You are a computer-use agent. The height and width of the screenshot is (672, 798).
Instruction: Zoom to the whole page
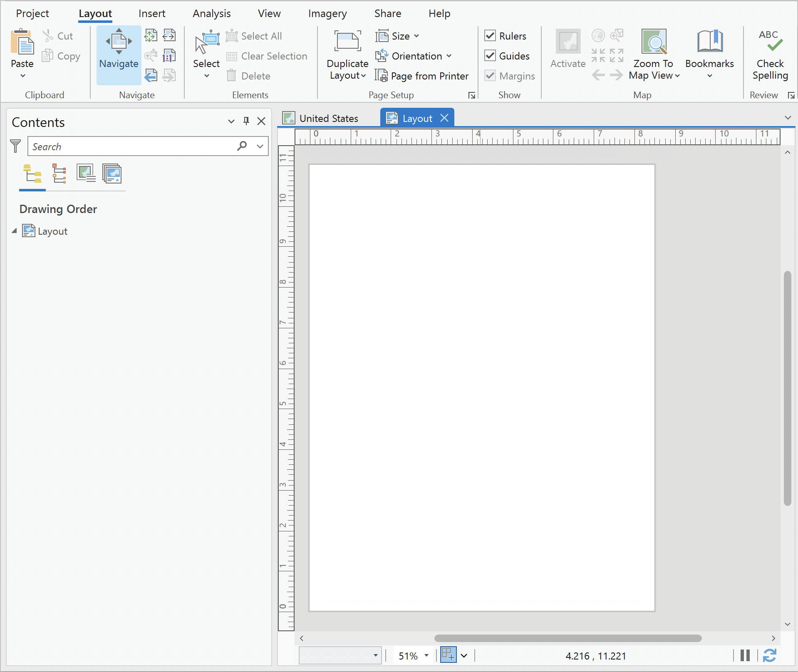[151, 35]
